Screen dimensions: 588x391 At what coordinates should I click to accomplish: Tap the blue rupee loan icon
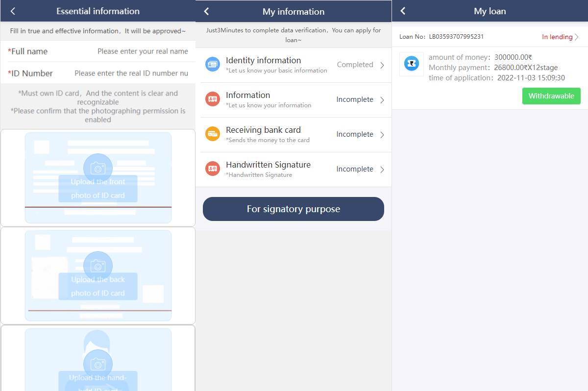(412, 64)
